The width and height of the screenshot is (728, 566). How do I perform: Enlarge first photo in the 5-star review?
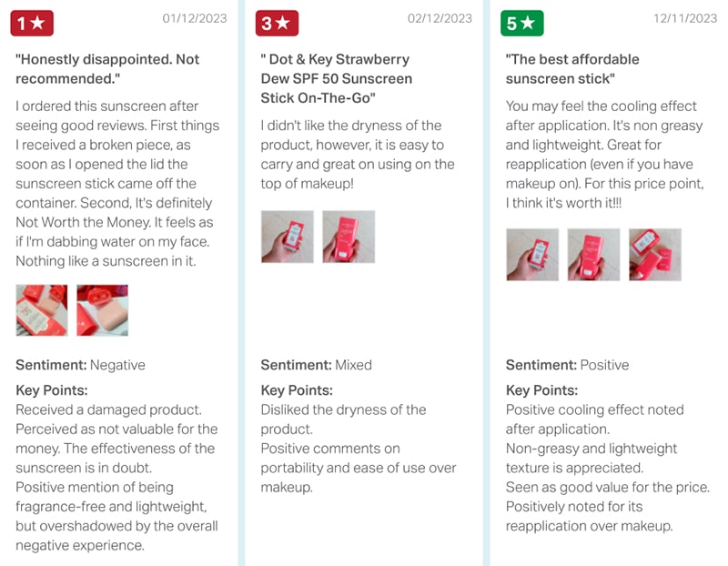click(x=532, y=254)
